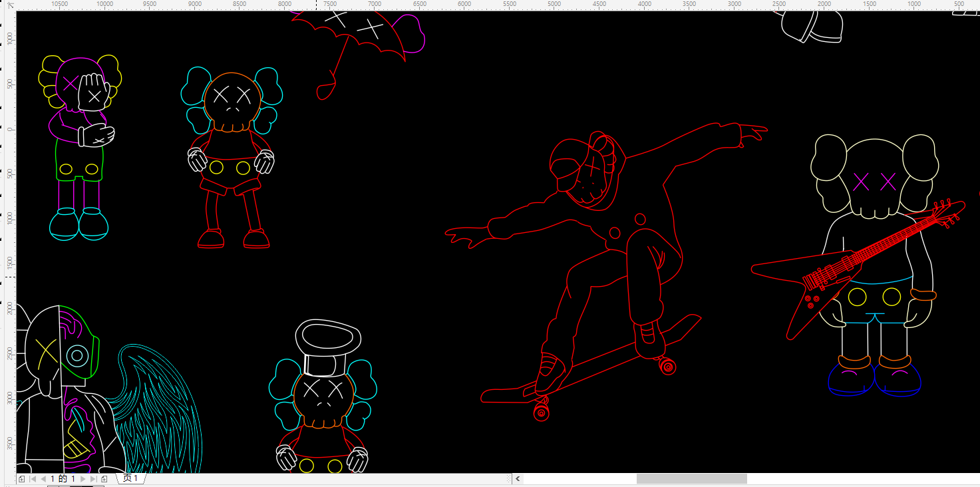Click the horizontal scrollbar left arrow

[x=518, y=479]
